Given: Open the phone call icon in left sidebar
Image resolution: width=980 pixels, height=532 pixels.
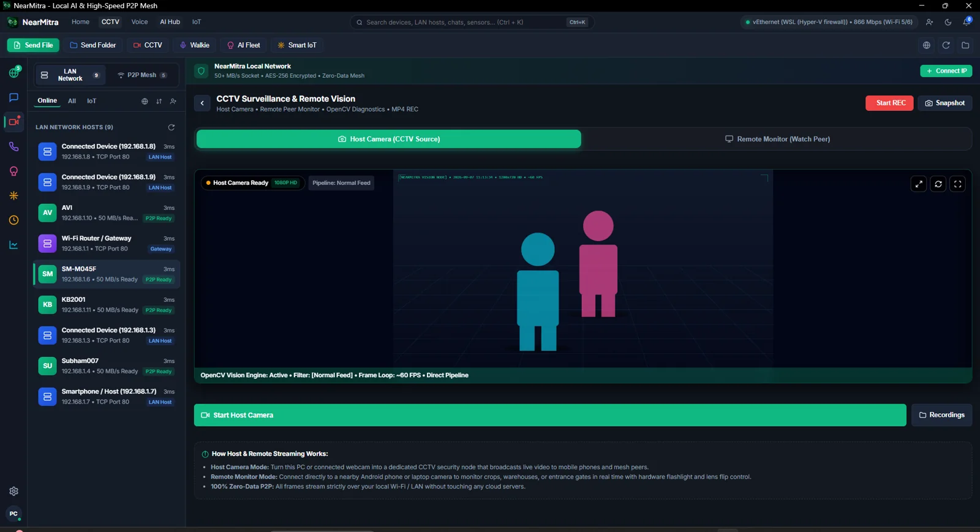Looking at the screenshot, I should 13,146.
